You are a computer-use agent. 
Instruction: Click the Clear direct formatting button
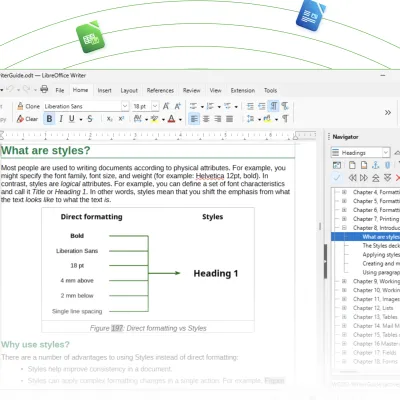pos(27,119)
